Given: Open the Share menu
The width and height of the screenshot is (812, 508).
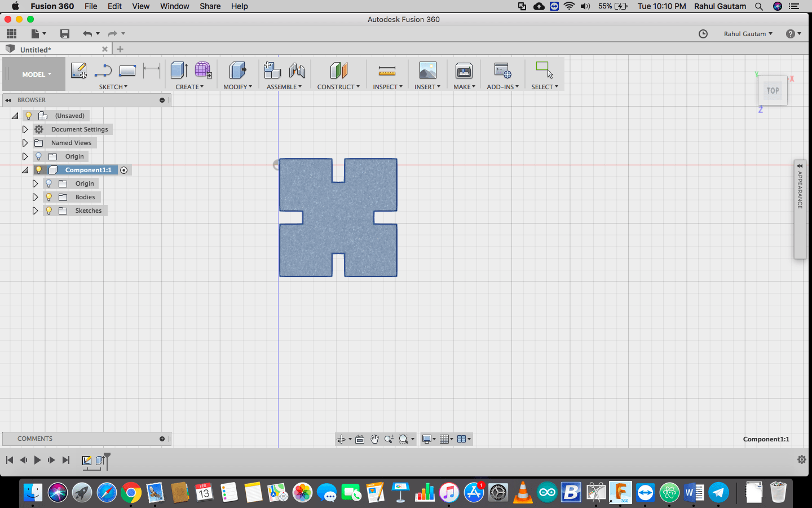Looking at the screenshot, I should point(210,6).
